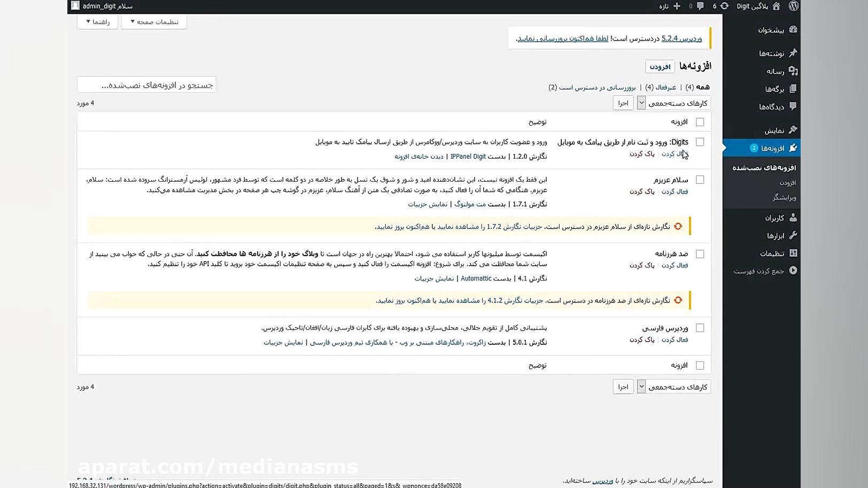868x488 pixels.
Task: Expand the Help (راهنما) panel
Action: tap(97, 22)
